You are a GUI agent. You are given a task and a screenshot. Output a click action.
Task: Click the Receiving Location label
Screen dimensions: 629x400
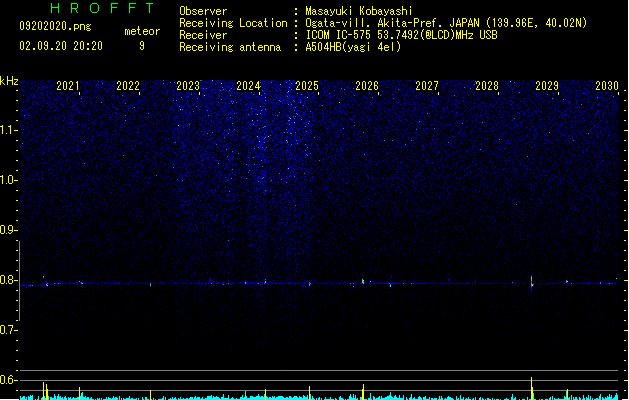coord(233,23)
